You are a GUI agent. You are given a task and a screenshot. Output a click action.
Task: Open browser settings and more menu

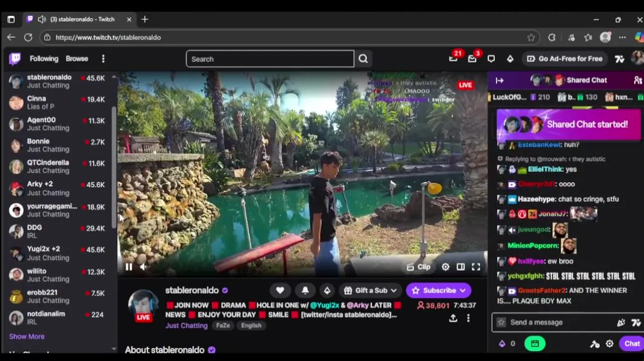[x=622, y=37]
